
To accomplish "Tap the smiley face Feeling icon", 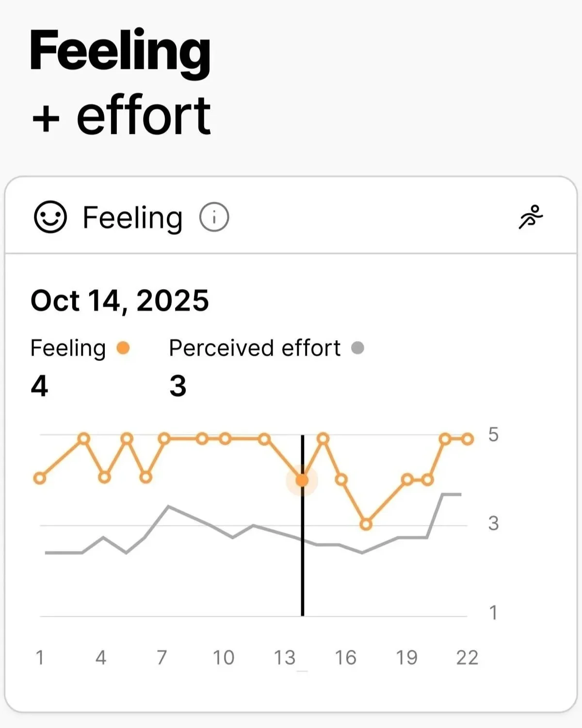I will (50, 217).
